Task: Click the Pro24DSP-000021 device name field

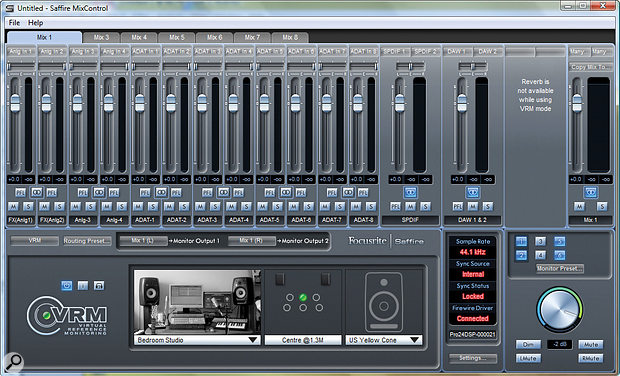Action: [x=473, y=334]
